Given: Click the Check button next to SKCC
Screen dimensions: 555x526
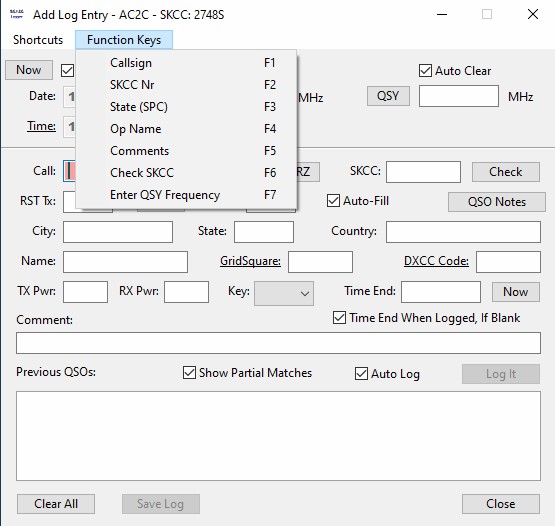Looking at the screenshot, I should click(505, 172).
